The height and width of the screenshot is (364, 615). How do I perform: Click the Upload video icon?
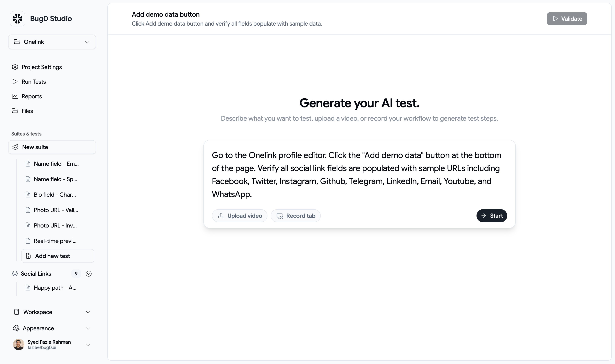(221, 216)
